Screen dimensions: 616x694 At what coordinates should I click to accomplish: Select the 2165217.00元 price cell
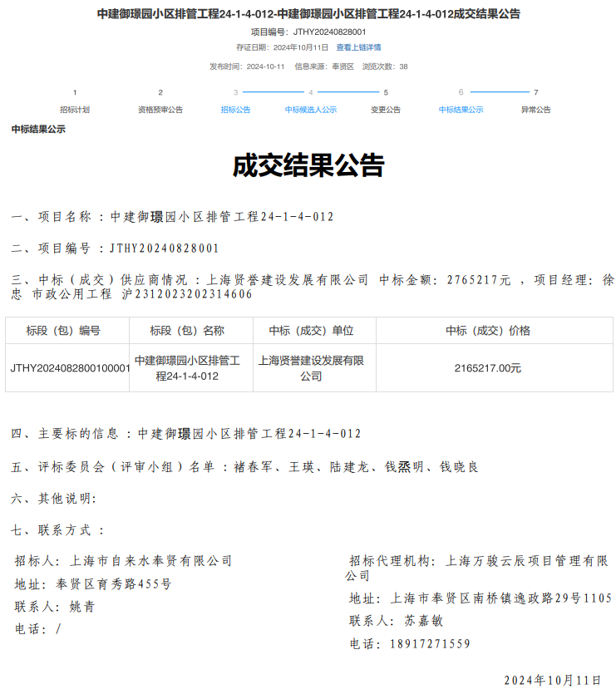[x=488, y=368]
